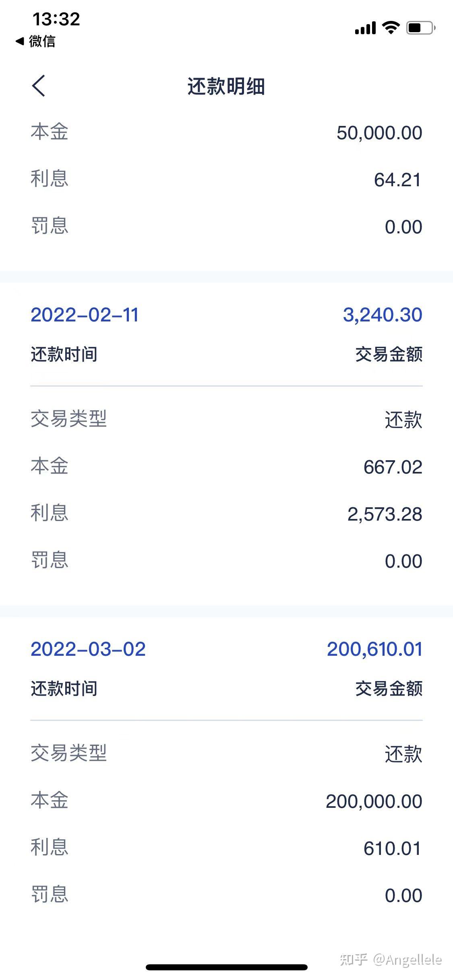This screenshot has height=980, width=453.
Task: Tap the 还款明细 page title
Action: coord(226,86)
